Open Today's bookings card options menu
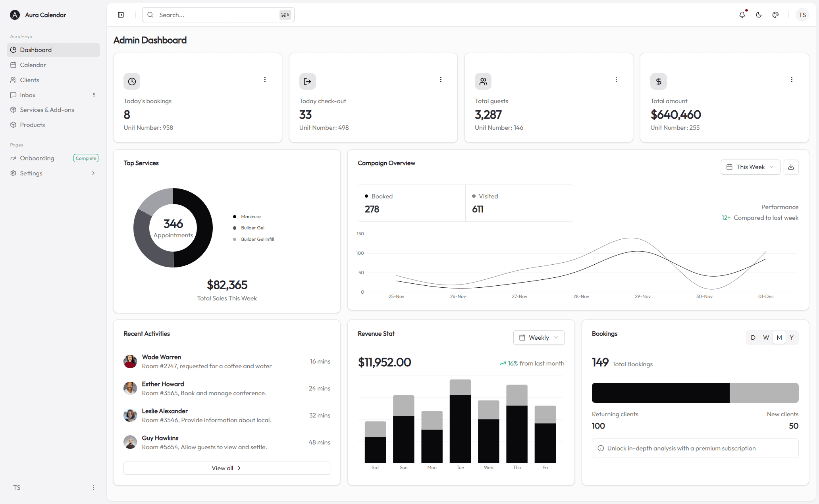 tap(265, 79)
